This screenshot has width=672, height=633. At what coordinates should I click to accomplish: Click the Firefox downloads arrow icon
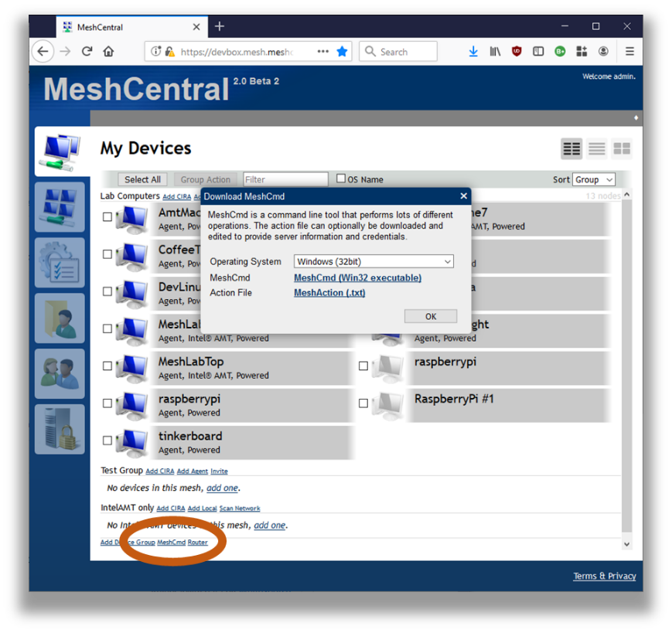(x=473, y=52)
